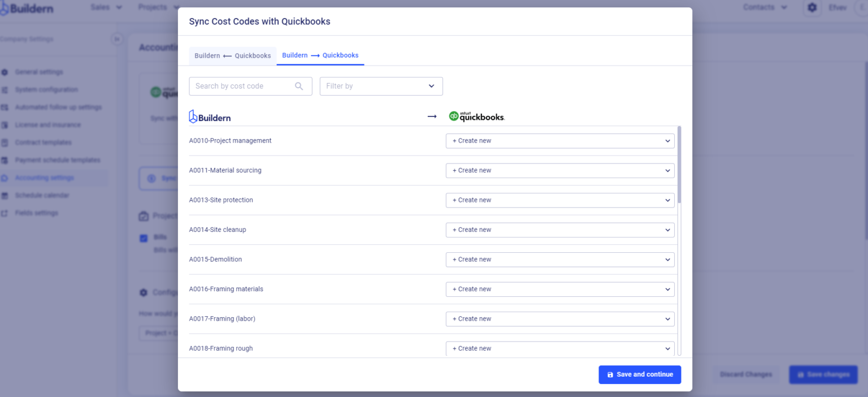Image resolution: width=868 pixels, height=397 pixels.
Task: Open Schedule calendar in sidebar
Action: click(x=42, y=195)
